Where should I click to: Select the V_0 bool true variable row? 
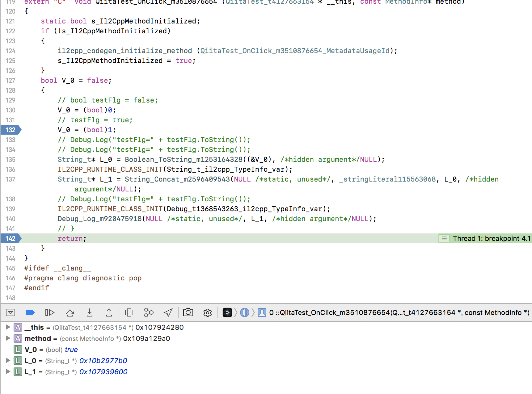coord(266,350)
